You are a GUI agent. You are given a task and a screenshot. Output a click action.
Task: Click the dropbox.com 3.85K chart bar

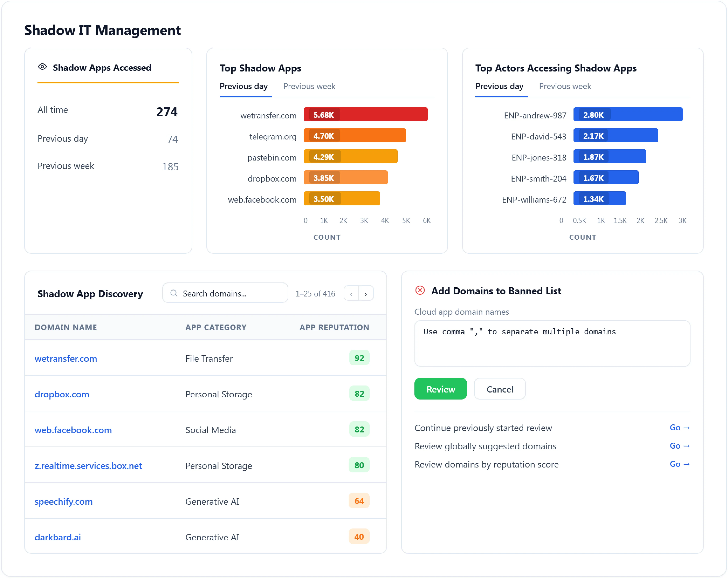[x=346, y=177]
